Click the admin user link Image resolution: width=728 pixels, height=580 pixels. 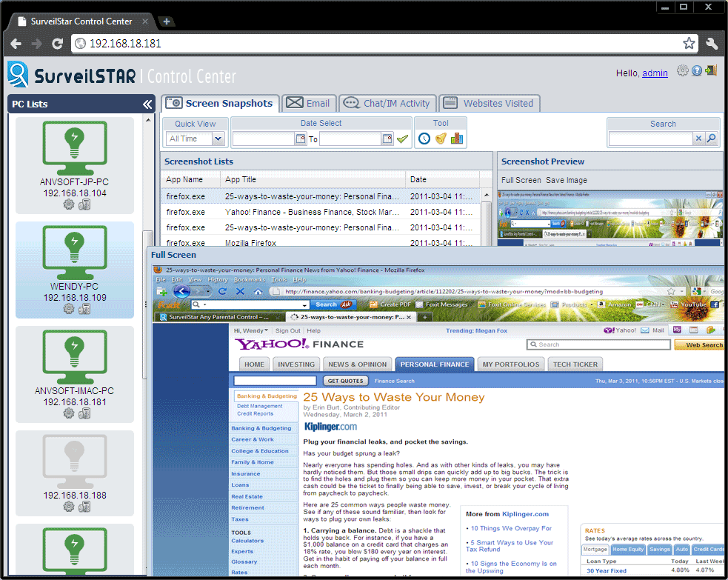[655, 73]
